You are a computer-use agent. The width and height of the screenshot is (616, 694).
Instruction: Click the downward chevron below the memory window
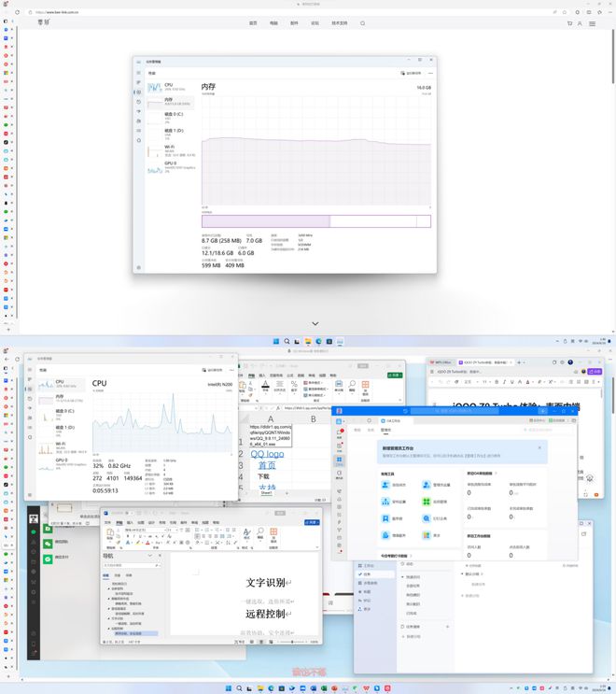pyautogui.click(x=315, y=323)
